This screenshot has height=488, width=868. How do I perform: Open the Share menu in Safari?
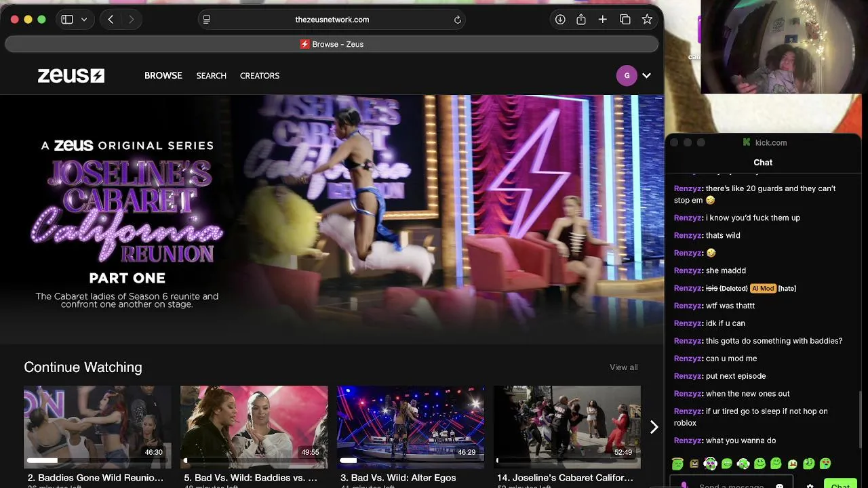point(581,20)
